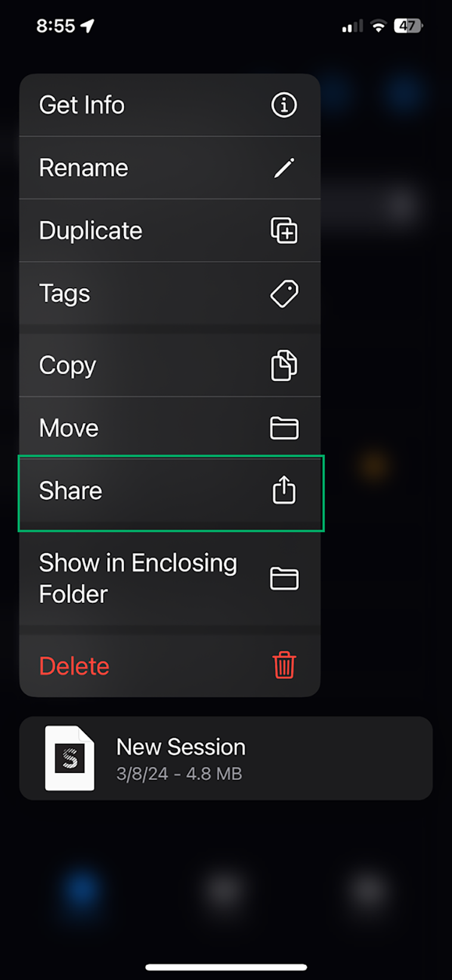Image resolution: width=452 pixels, height=980 pixels.
Task: Tap the Rename pencil icon
Action: pos(284,168)
